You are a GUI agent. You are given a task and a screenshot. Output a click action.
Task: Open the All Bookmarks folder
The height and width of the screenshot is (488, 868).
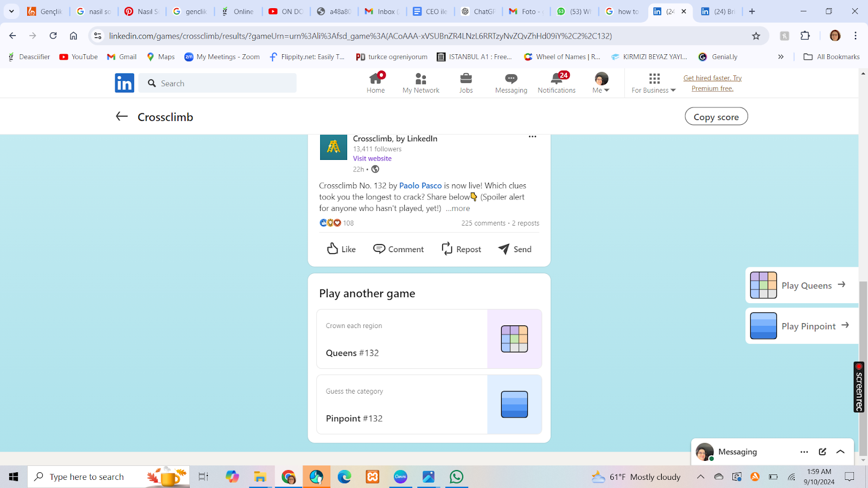point(831,56)
